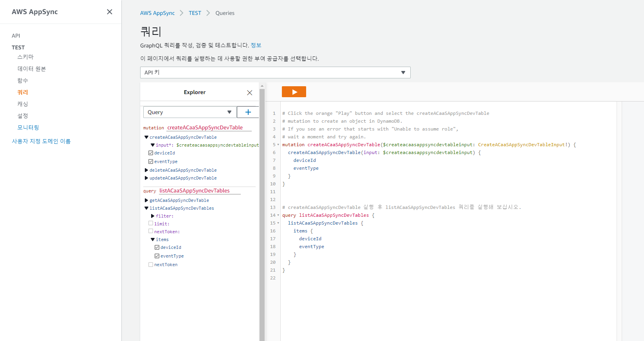The image size is (644, 341).
Task: Close the AWS AppSync side navigation
Action: pos(110,12)
